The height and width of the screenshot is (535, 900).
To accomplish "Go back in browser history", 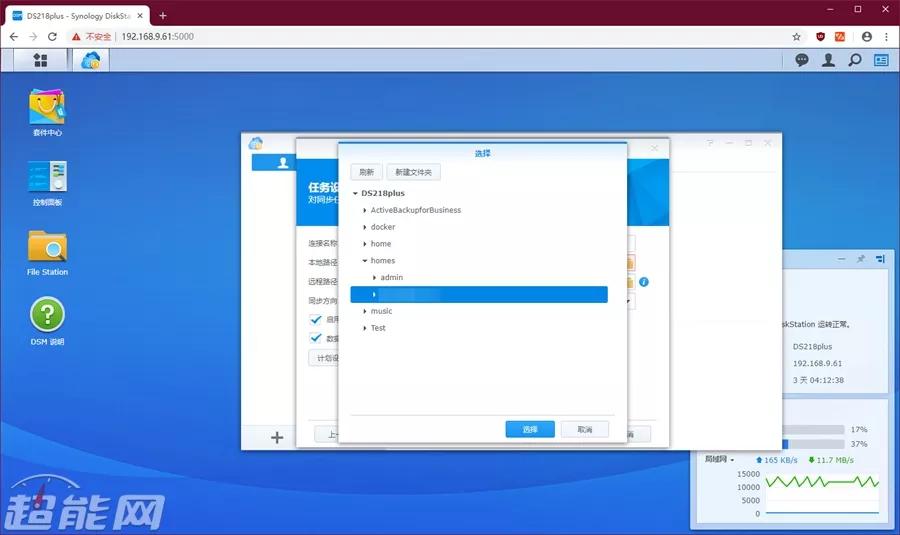I will (14, 37).
